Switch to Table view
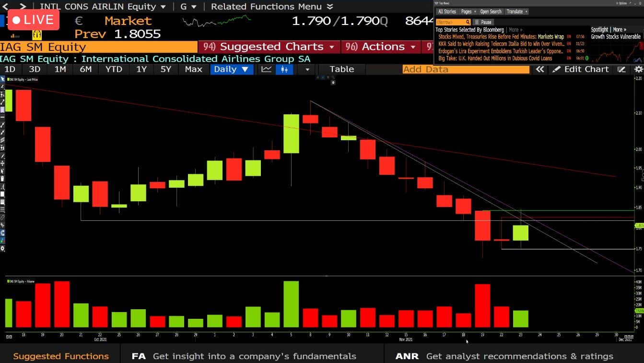The width and height of the screenshot is (644, 363). [342, 69]
